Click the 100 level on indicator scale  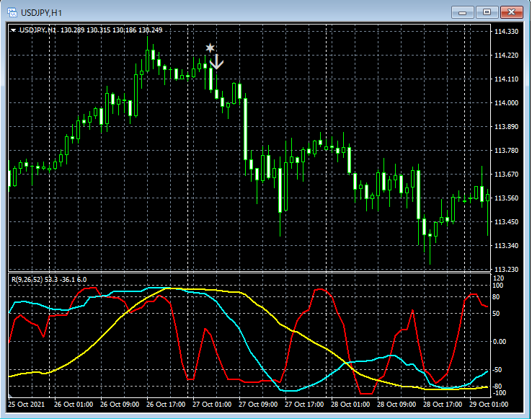click(498, 285)
